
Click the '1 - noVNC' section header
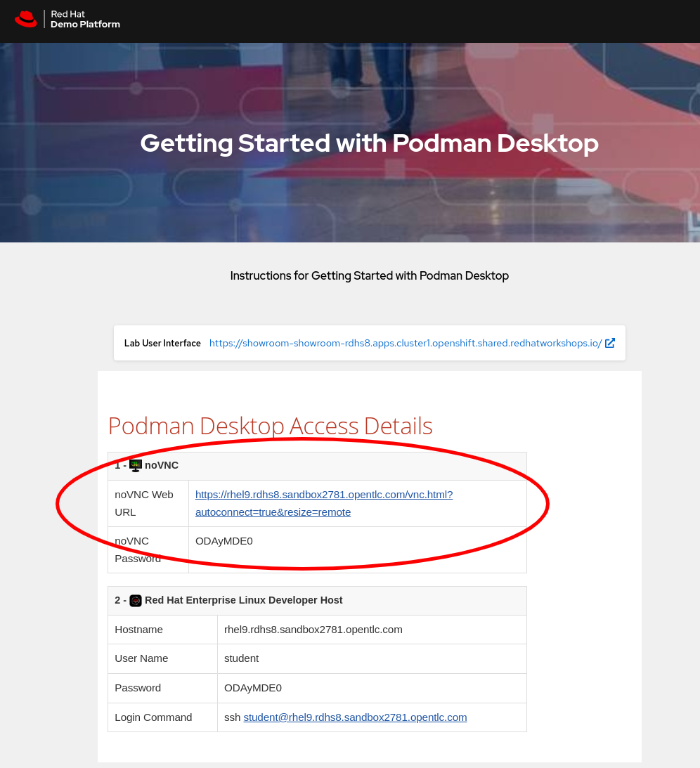point(318,466)
